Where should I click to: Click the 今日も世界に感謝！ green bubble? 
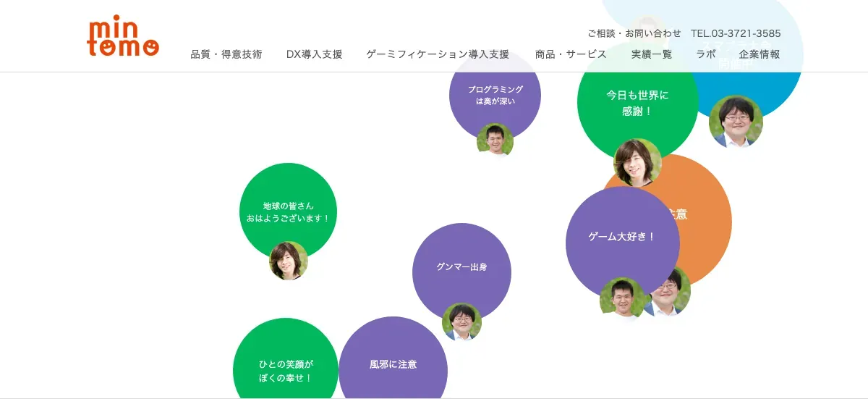[637, 103]
